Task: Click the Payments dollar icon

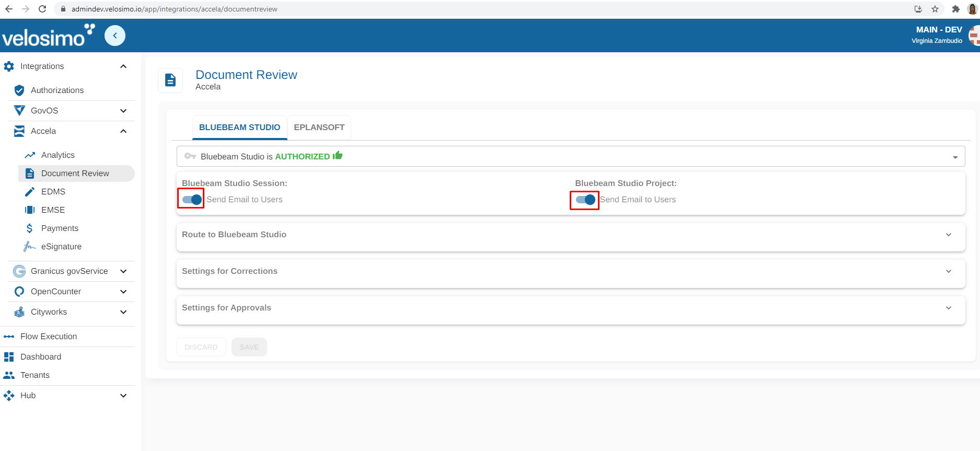Action: click(x=30, y=228)
